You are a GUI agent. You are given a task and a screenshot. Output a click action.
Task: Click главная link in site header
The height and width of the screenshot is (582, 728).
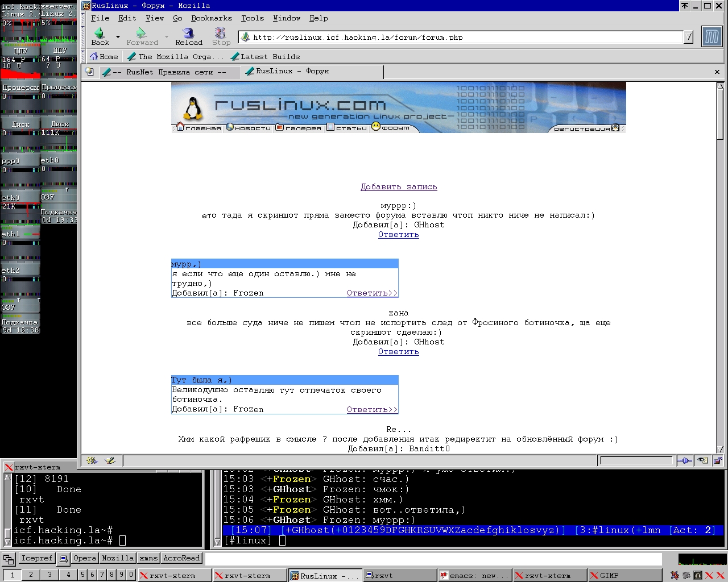point(198,128)
